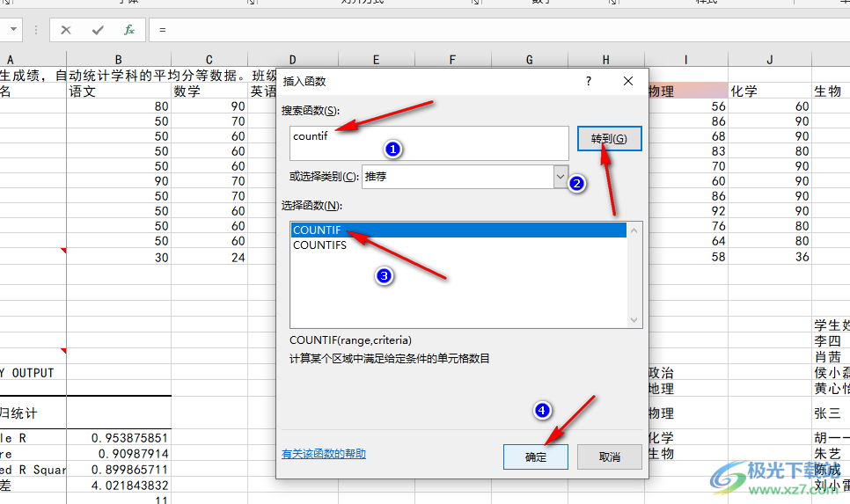Click the 语文 header cell

coord(119,91)
